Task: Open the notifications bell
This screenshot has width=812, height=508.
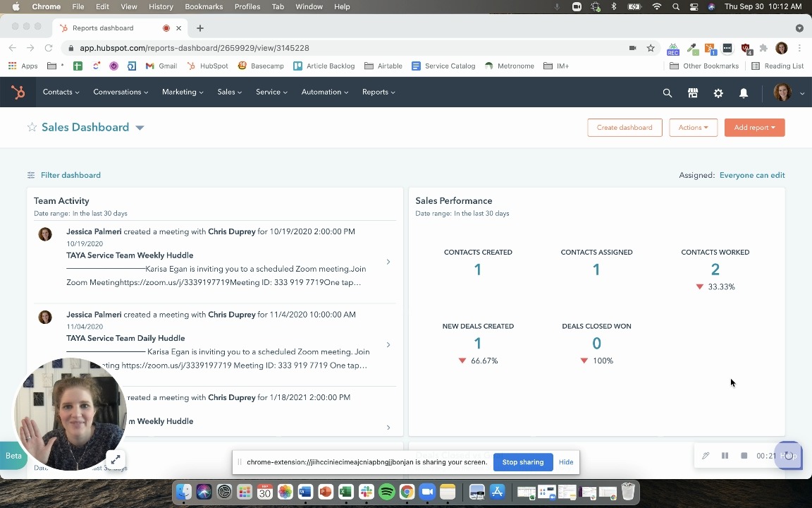Action: tap(744, 93)
